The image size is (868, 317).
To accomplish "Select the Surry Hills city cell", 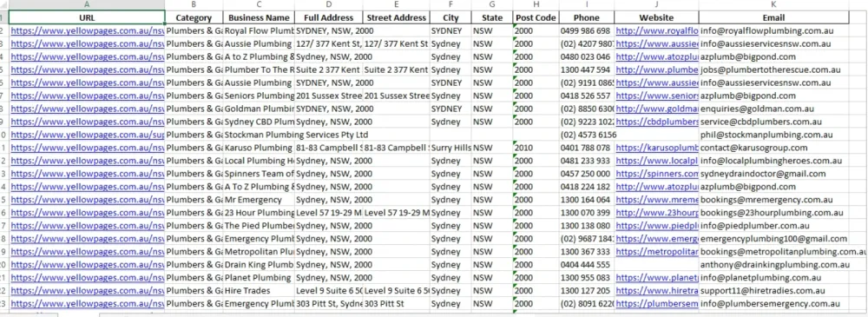I will (x=450, y=148).
